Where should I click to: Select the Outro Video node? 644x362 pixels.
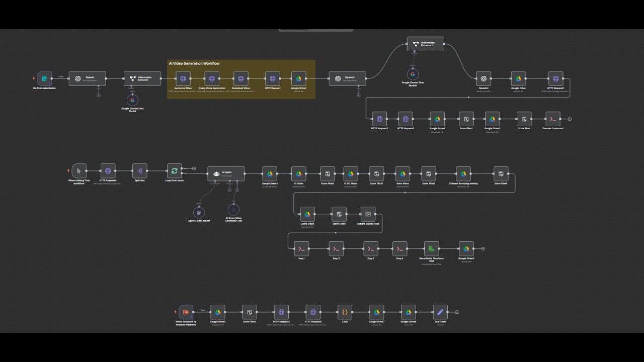click(307, 214)
